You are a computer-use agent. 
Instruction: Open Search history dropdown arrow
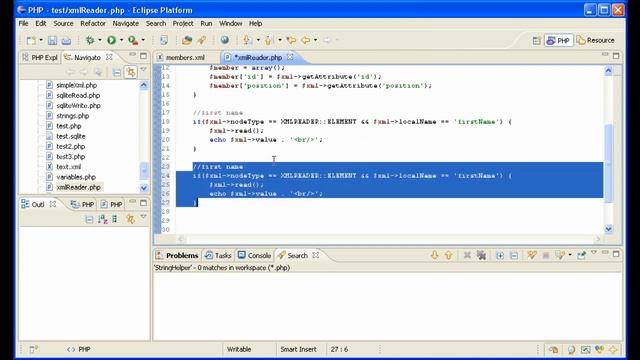[570, 256]
